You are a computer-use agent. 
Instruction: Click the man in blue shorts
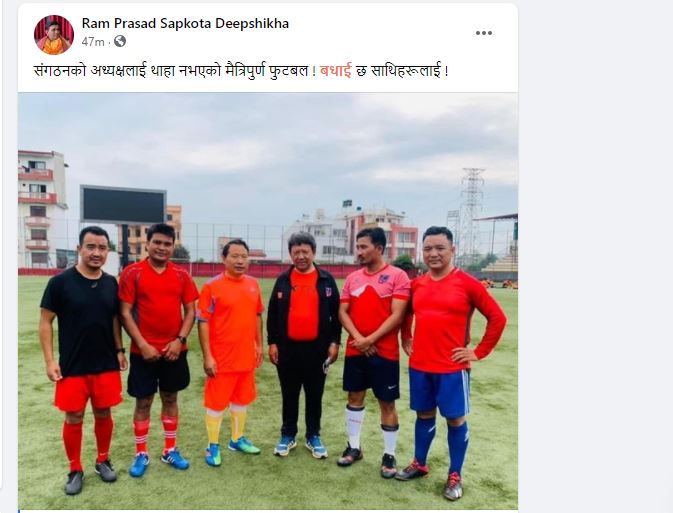click(450, 361)
